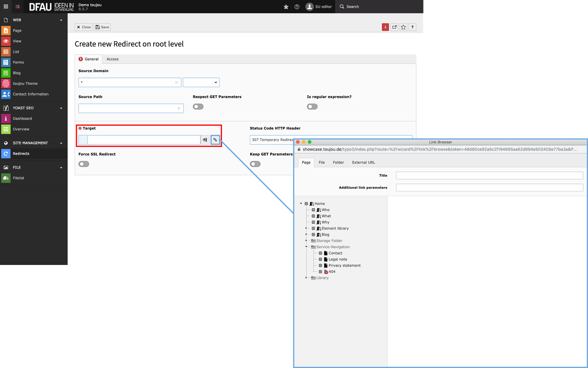
Task: Open the Source Domain dropdown
Action: (201, 82)
